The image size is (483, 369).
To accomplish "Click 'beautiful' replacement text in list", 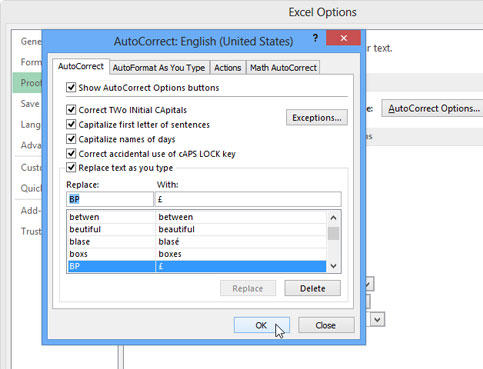I will 177,229.
